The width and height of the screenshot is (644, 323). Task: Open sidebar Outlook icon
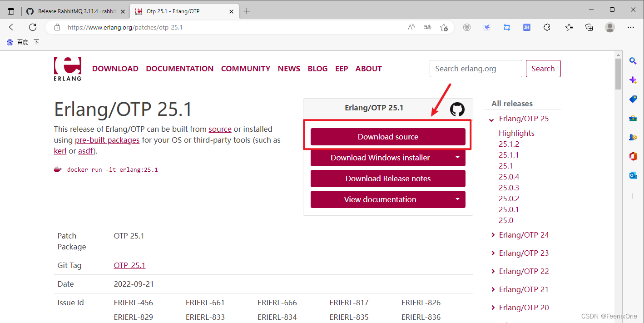pyautogui.click(x=633, y=175)
